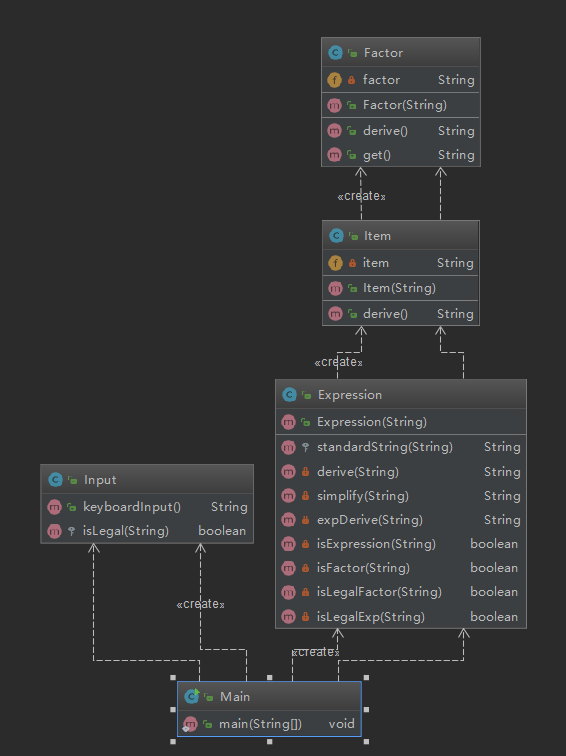The height and width of the screenshot is (756, 566).
Task: Select the simplify(String) method name
Action: coord(363,496)
